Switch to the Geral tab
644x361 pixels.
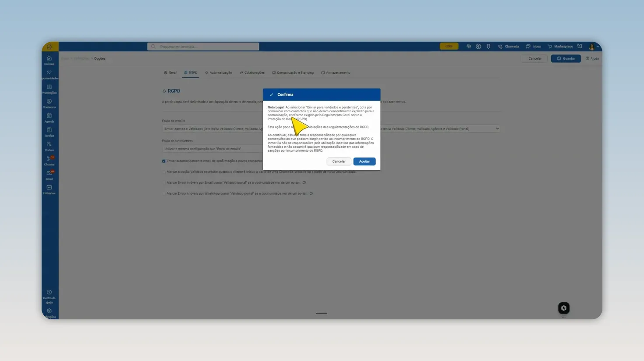pyautogui.click(x=170, y=73)
